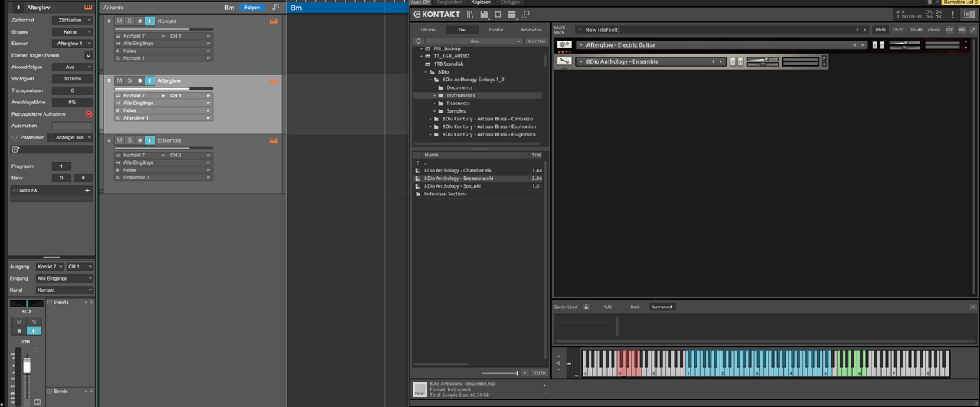Click Kontakt minimized view icon
Screen dimensions: 980x407
[x=525, y=15]
